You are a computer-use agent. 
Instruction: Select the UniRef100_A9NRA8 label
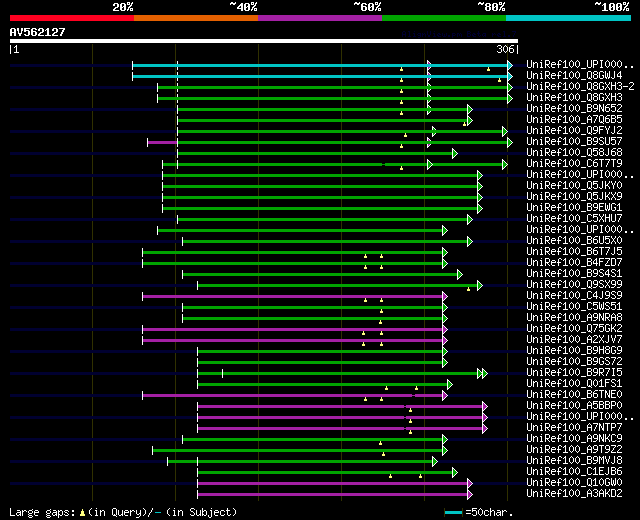[x=574, y=318]
